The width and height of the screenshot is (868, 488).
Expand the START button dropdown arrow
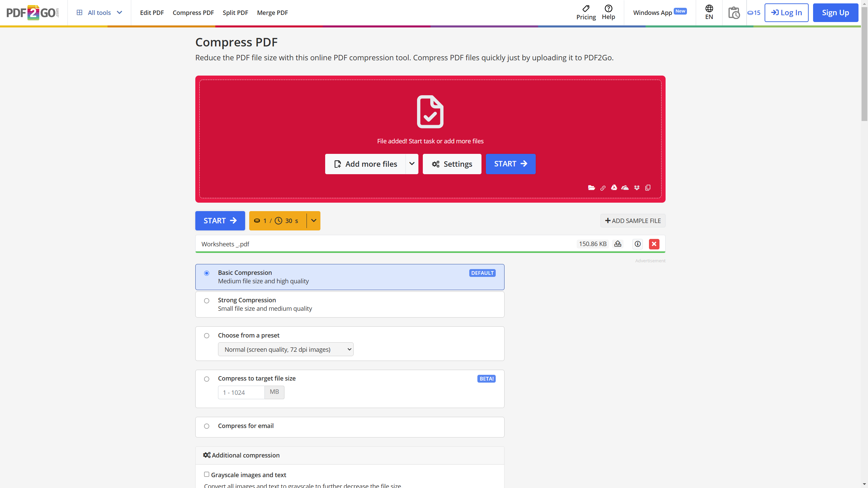(313, 221)
